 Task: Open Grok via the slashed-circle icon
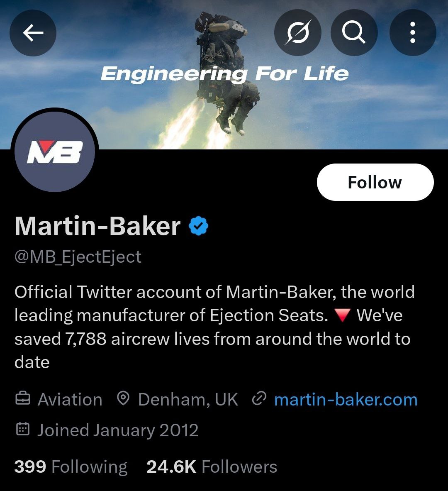point(297,33)
